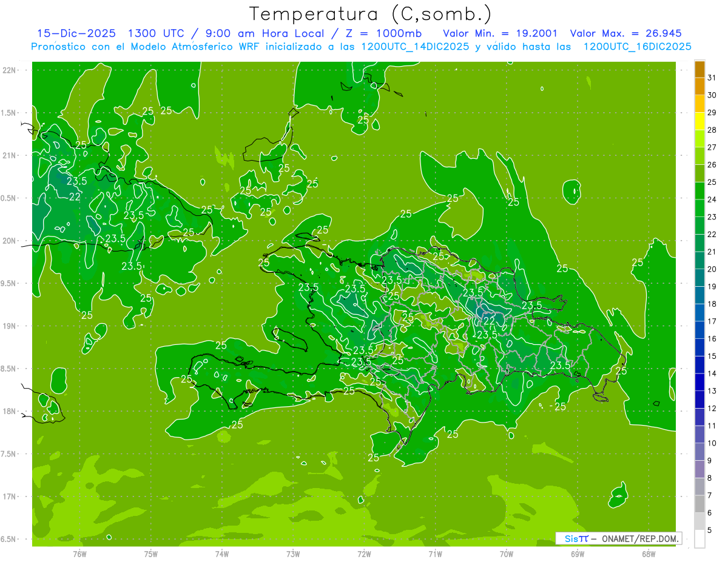Select the '1200UTC_14DIC2025' initialization timestamp

pos(414,47)
